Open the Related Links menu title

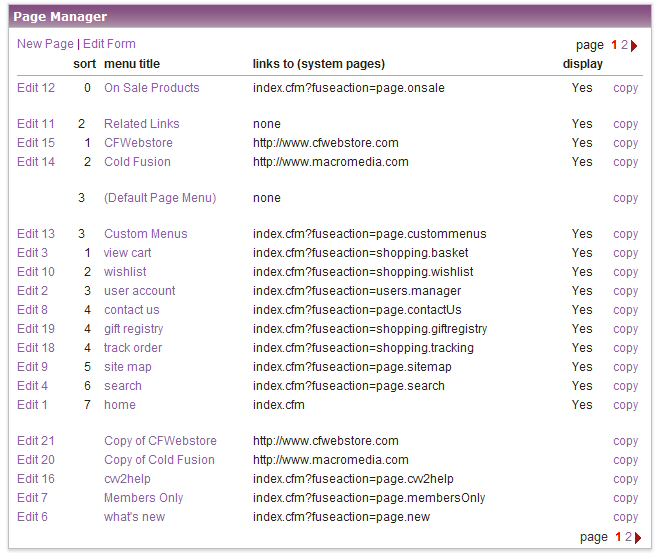142,124
